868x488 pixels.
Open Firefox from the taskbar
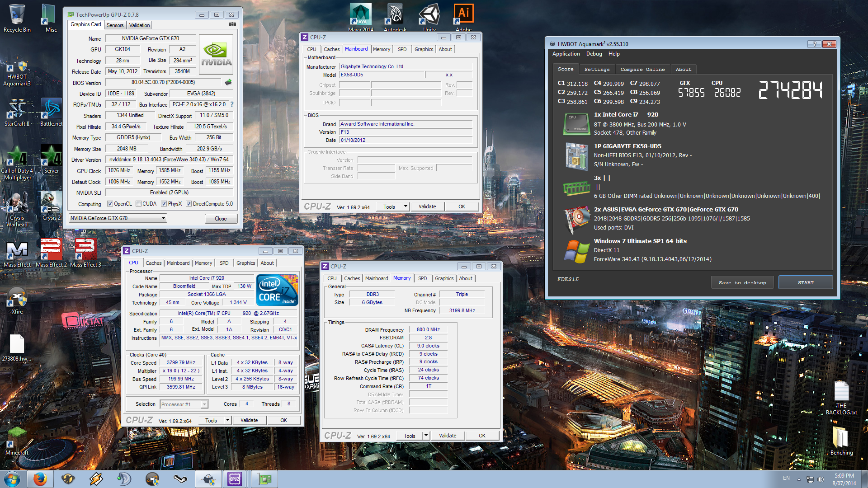(40, 479)
